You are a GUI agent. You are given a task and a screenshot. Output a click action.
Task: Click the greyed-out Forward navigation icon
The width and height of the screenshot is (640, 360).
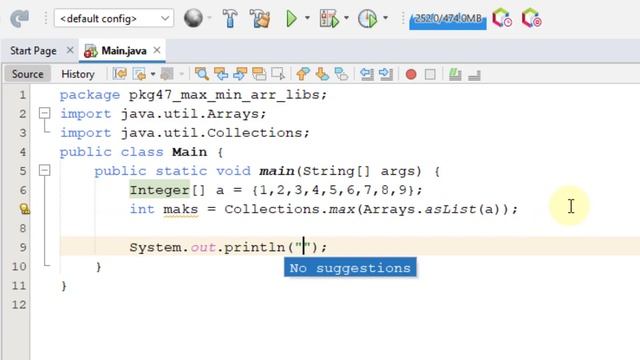[167, 74]
